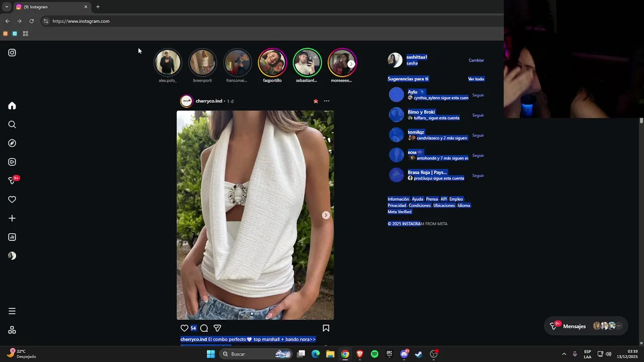Viewport: 644px width, 362px height.
Task: Open the floating Mensajes panel
Action: [x=586, y=326]
